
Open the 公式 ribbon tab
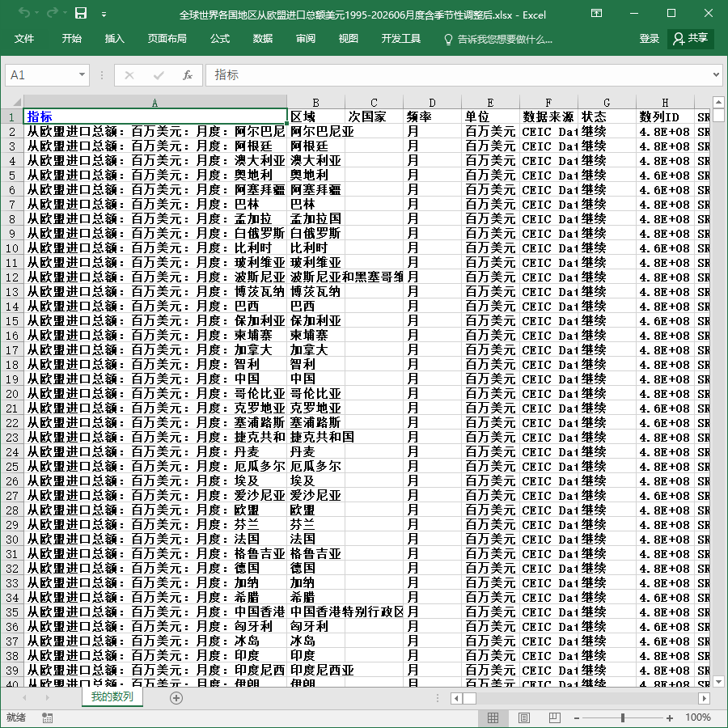coord(219,39)
